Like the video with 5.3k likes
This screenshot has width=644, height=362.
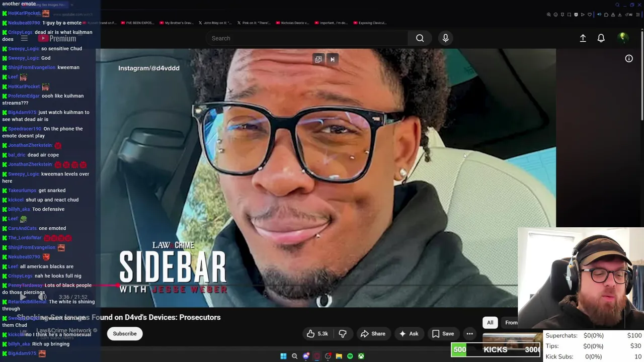pos(317,334)
